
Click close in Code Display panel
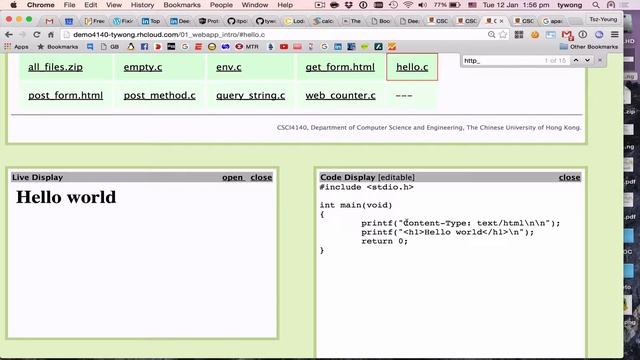(569, 177)
